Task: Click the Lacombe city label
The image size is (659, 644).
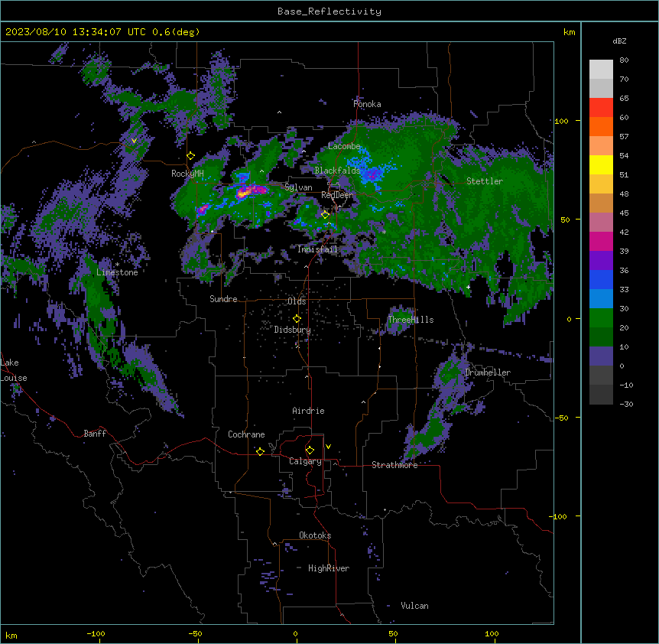Action: 344,146
